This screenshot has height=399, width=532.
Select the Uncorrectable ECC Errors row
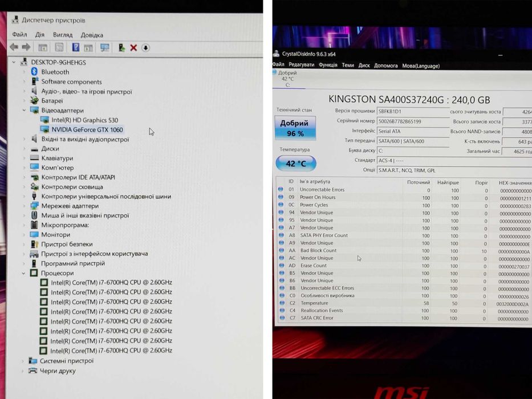pos(404,288)
